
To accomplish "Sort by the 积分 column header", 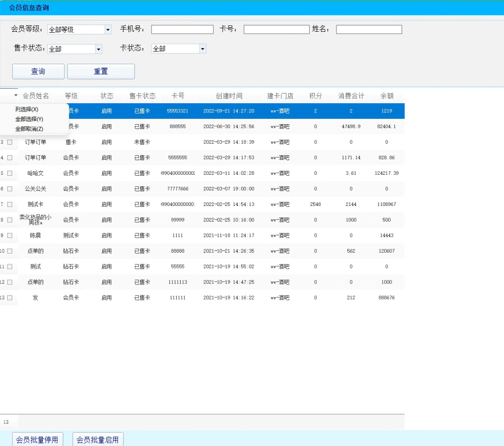I will tap(316, 96).
